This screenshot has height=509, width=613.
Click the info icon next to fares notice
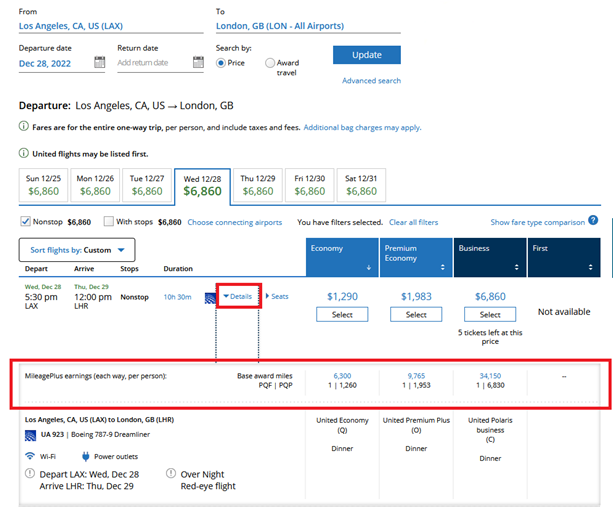point(23,126)
